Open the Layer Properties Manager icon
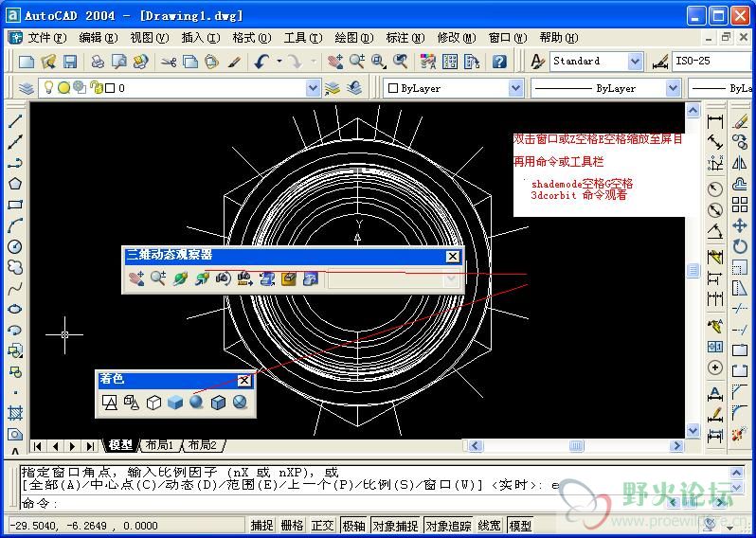The height and width of the screenshot is (538, 756). (x=26, y=88)
